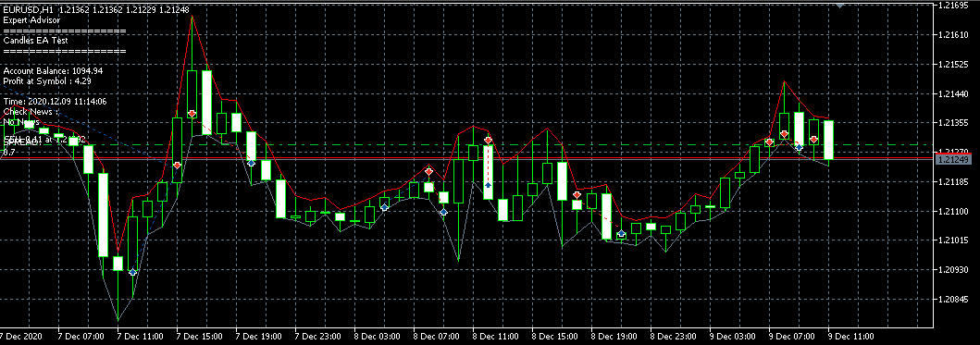Select the 'Expert Advisor' label on chart
This screenshot has height=345, width=980.
(x=31, y=20)
